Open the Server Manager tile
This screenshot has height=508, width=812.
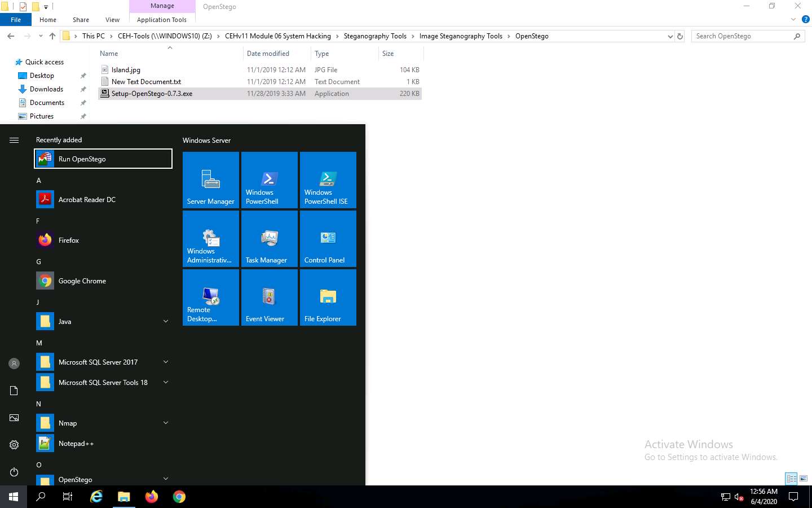pos(211,180)
